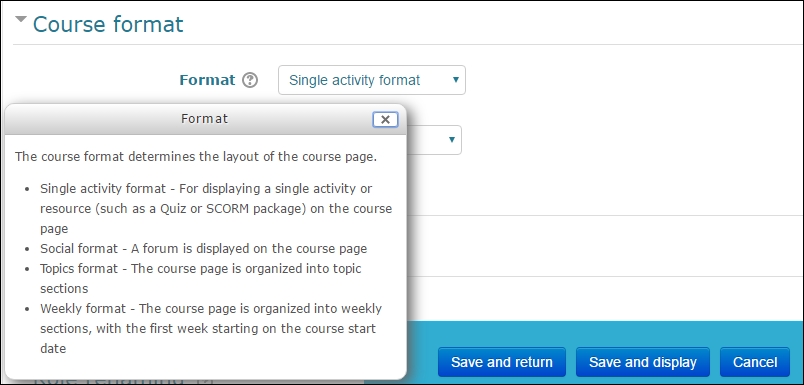
Task: Click the bold Format field label
Action: click(x=207, y=80)
